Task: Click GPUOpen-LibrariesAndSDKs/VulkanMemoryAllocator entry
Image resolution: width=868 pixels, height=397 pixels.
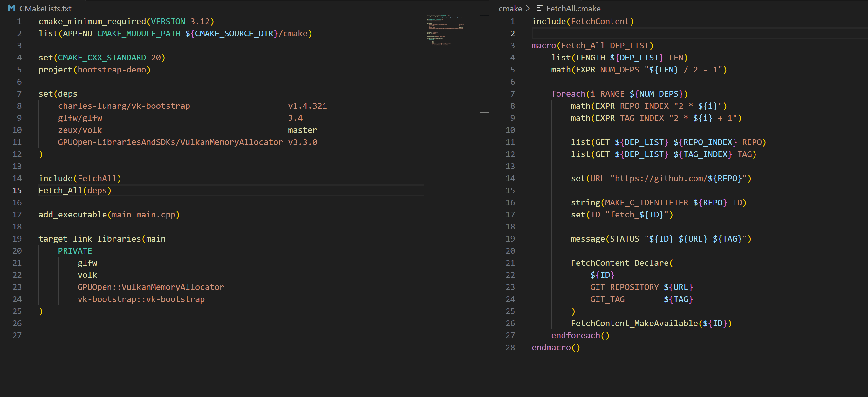Action: (x=170, y=142)
